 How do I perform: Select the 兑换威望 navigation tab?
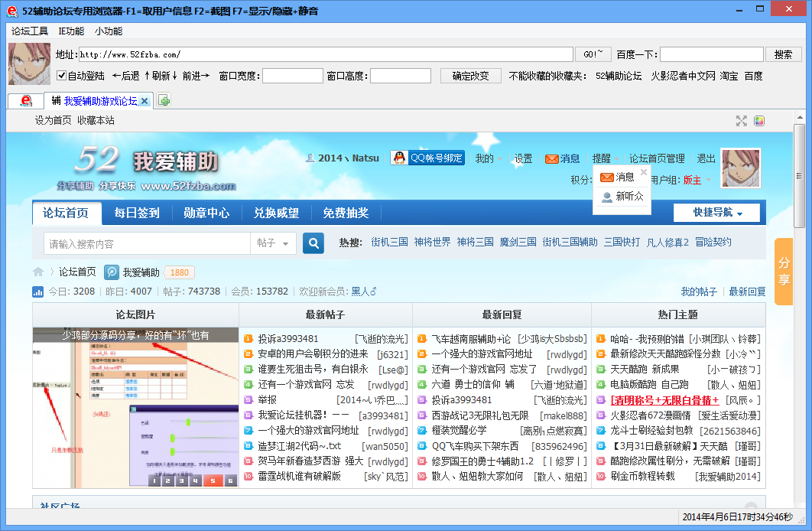pos(276,213)
